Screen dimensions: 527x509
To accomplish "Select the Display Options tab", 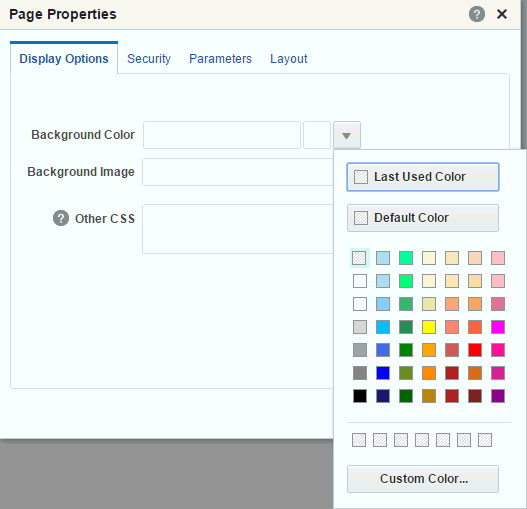I will [64, 58].
